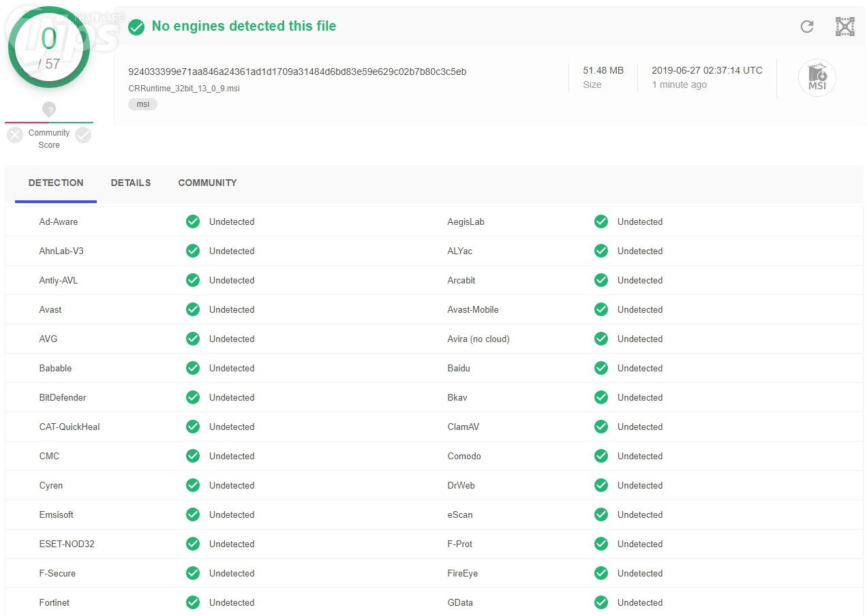
Task: Click the Undetected check icon for BitDefender
Action: click(193, 397)
